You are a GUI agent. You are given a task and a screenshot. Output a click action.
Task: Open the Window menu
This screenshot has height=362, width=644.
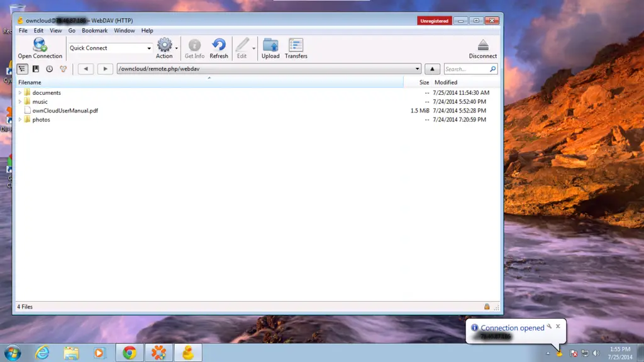tap(124, 30)
